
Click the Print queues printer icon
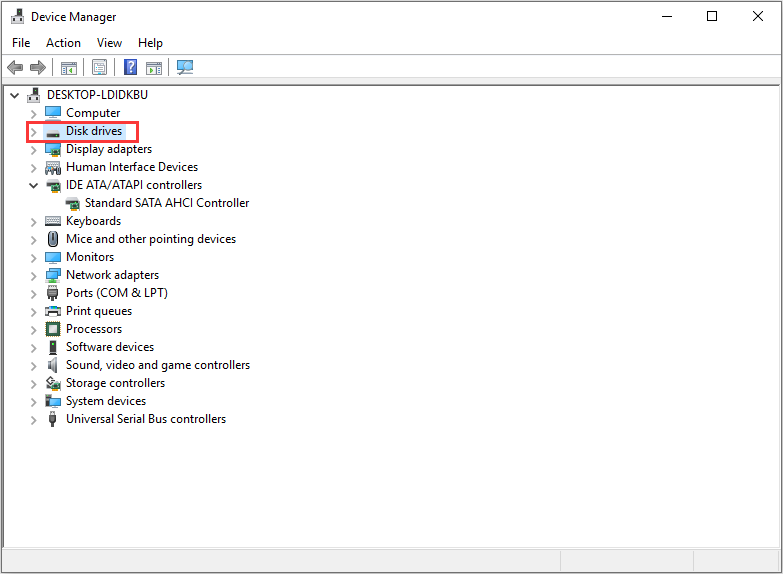point(53,311)
